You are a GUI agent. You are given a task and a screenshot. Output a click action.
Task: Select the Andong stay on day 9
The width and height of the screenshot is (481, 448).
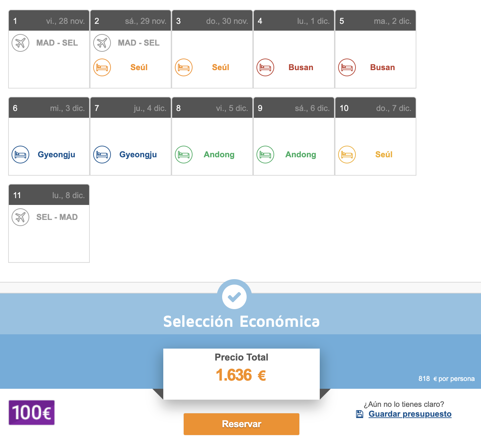coord(301,155)
